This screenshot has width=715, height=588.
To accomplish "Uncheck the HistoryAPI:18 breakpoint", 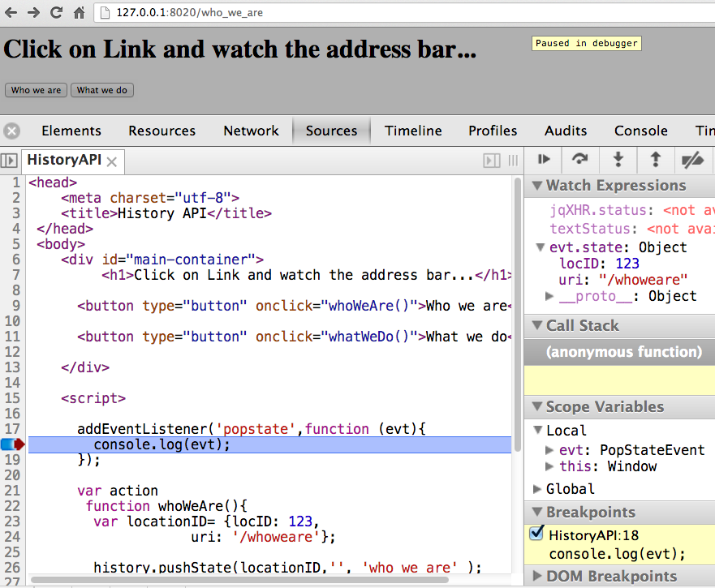I will tap(536, 534).
